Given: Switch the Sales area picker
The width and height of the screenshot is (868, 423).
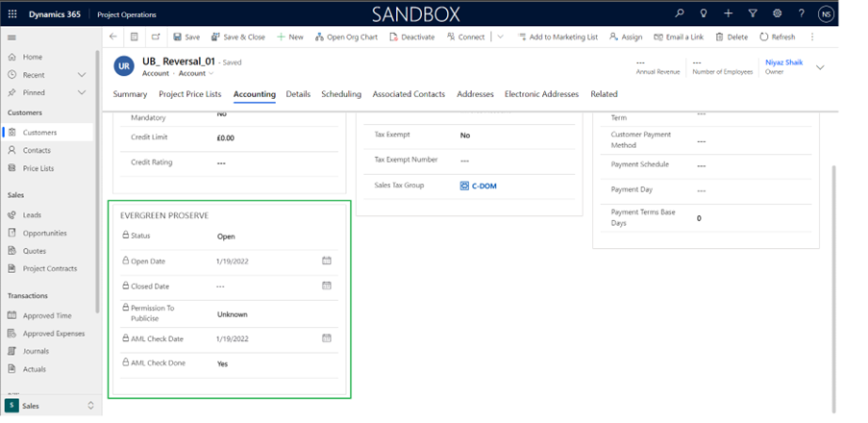Looking at the screenshot, I should click(51, 406).
